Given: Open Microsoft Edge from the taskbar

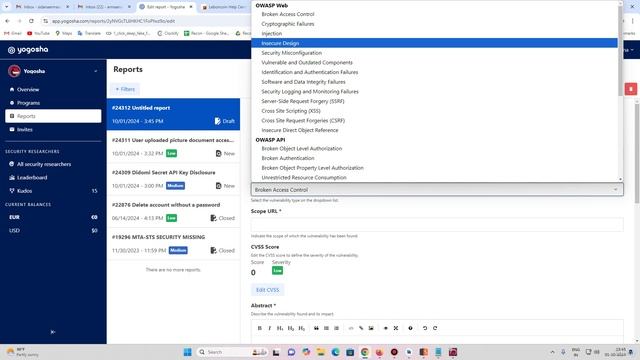Looking at the screenshot, I should (x=335, y=352).
